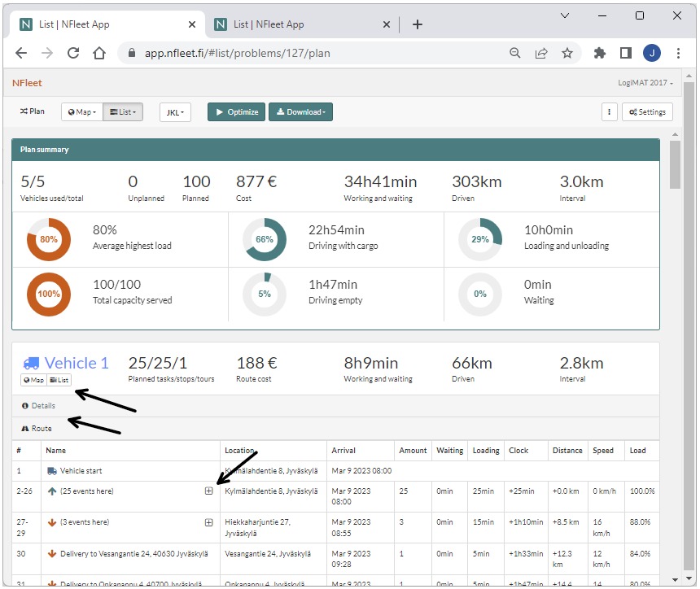Image resolution: width=700 pixels, height=589 pixels.
Task: Go back using the browser back arrow
Action: [21, 53]
